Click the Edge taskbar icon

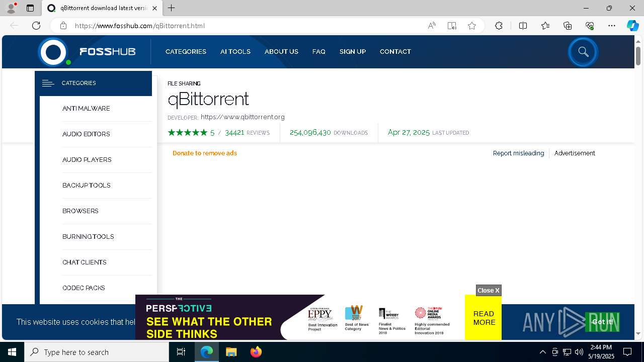[207, 352]
